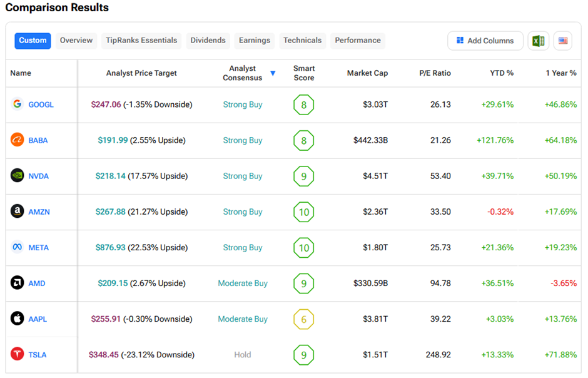Screen dimensions: 588x378
Task: Click the Alibaba logo icon
Action: click(x=18, y=140)
